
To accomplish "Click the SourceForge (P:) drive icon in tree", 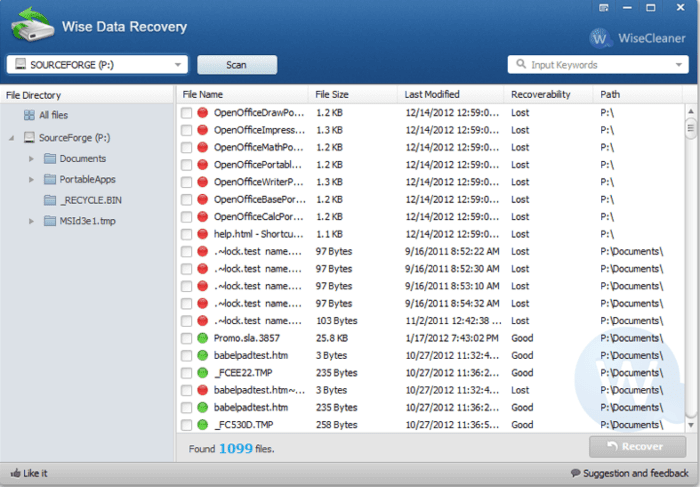I will point(29,137).
